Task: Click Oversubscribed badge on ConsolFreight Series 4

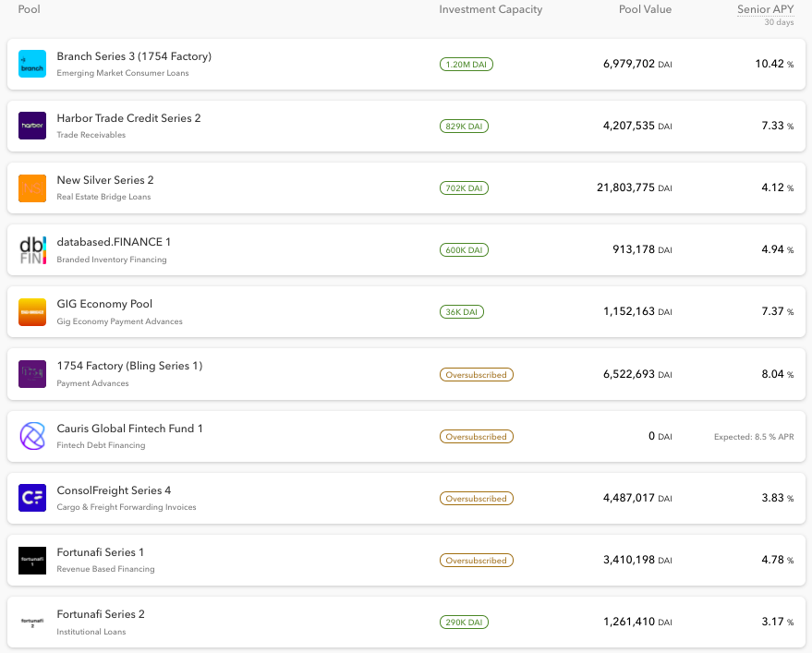Action: pos(476,499)
